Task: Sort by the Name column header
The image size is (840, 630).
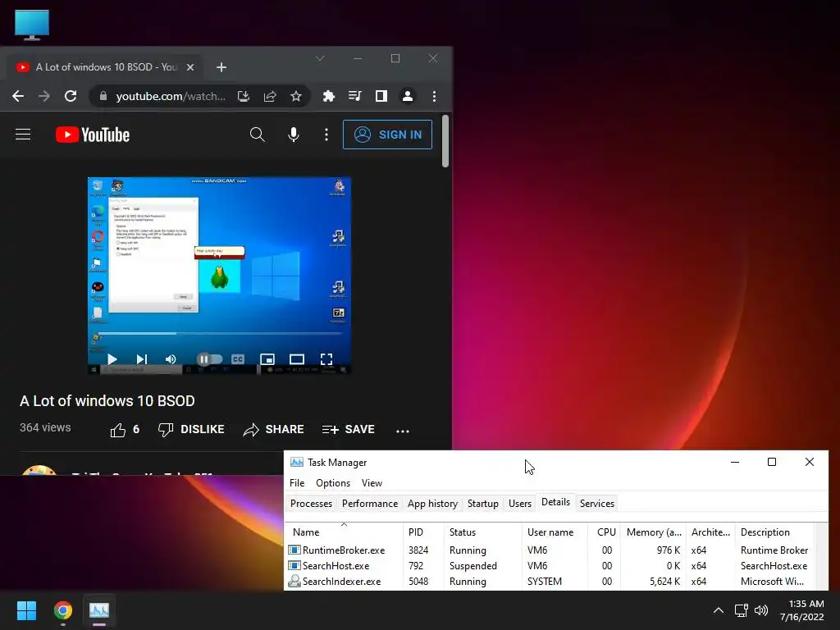Action: coord(344,532)
